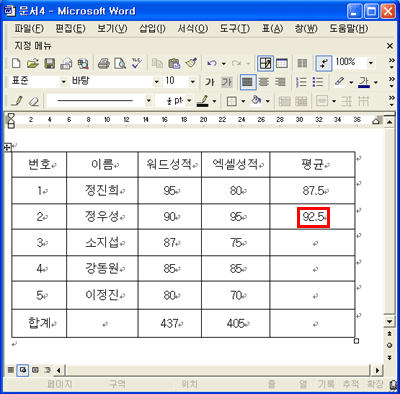Create a new blank document

point(16,63)
